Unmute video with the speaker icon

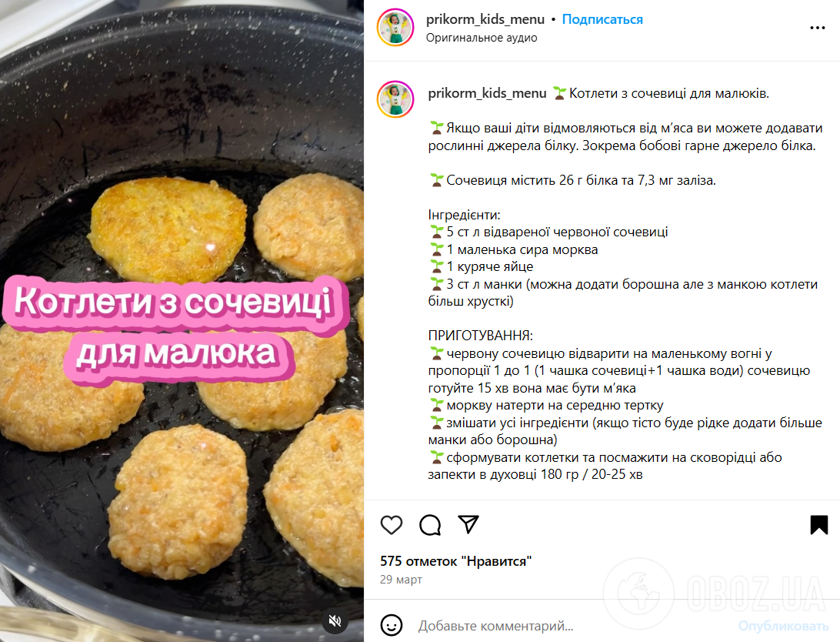[x=335, y=620]
